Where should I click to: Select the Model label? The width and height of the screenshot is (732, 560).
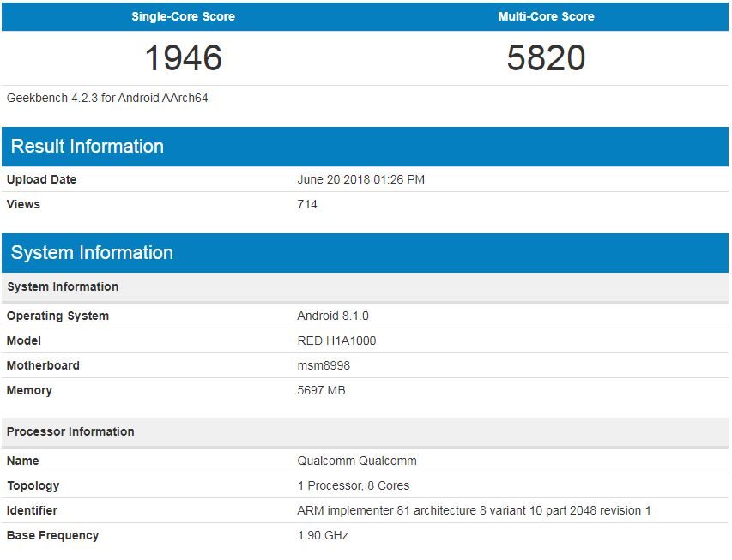pos(24,340)
